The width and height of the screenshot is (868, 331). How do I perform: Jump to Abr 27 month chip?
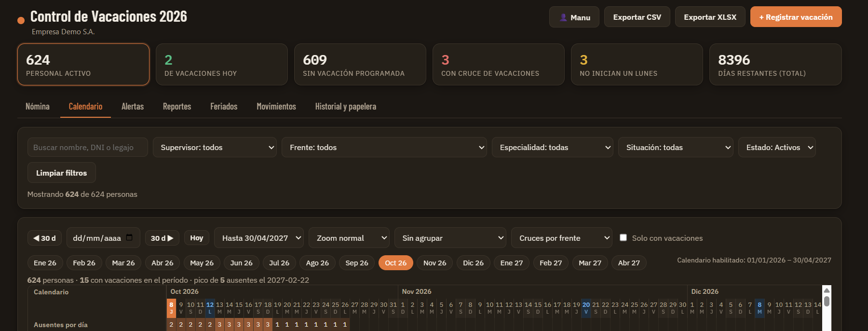tap(629, 262)
